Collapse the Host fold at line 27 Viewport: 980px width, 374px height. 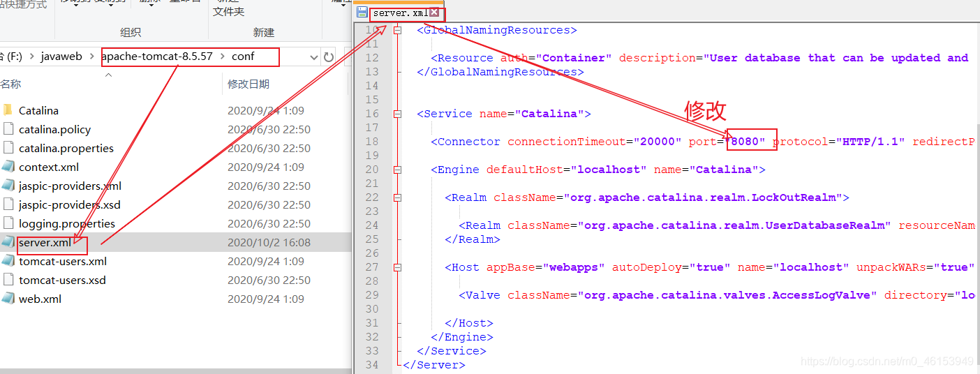click(x=398, y=267)
